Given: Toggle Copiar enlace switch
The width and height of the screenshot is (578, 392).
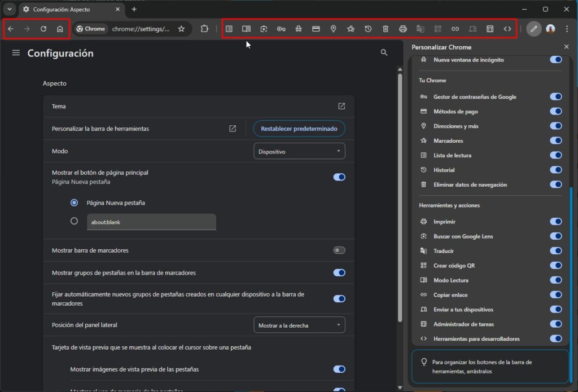Looking at the screenshot, I should (556, 295).
